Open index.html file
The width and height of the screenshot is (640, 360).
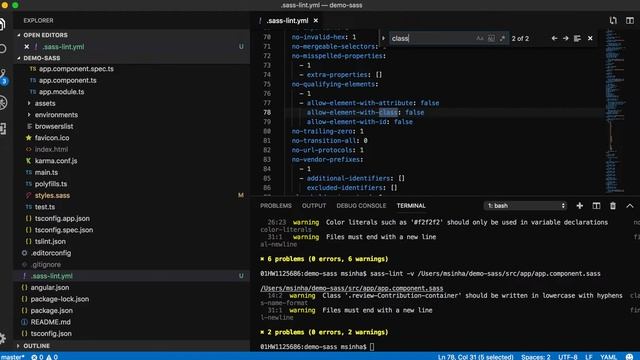coord(51,149)
